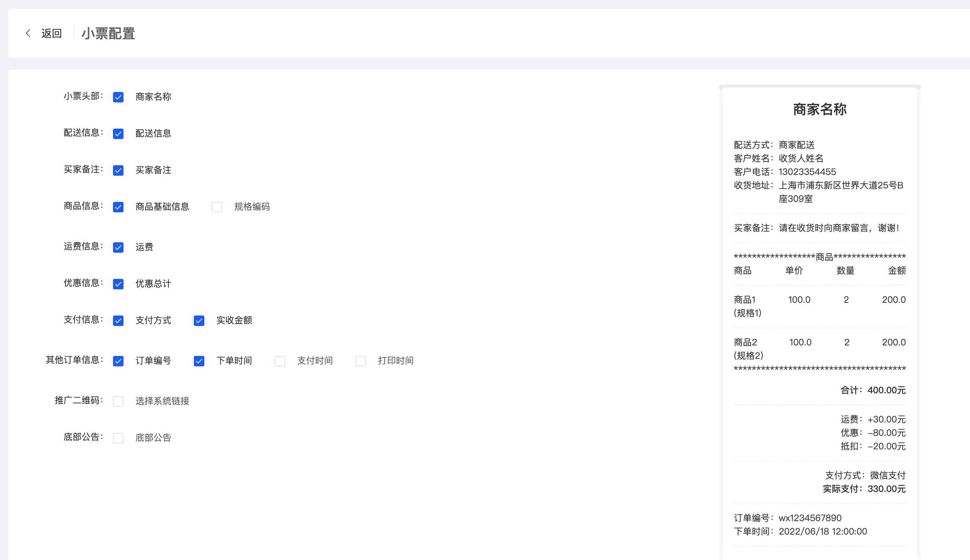The width and height of the screenshot is (970, 560).
Task: Check the 打印时间 option
Action: [361, 361]
